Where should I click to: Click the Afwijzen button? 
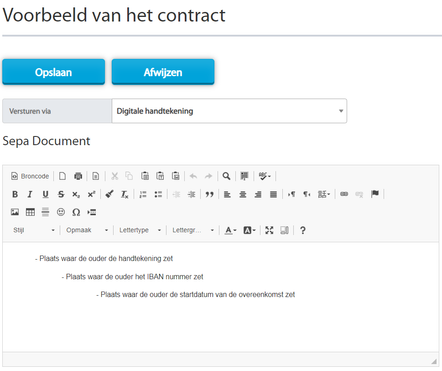(163, 72)
